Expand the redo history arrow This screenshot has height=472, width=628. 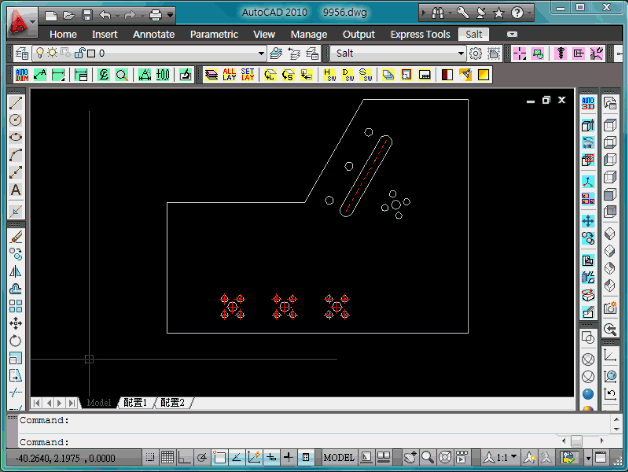click(142, 16)
